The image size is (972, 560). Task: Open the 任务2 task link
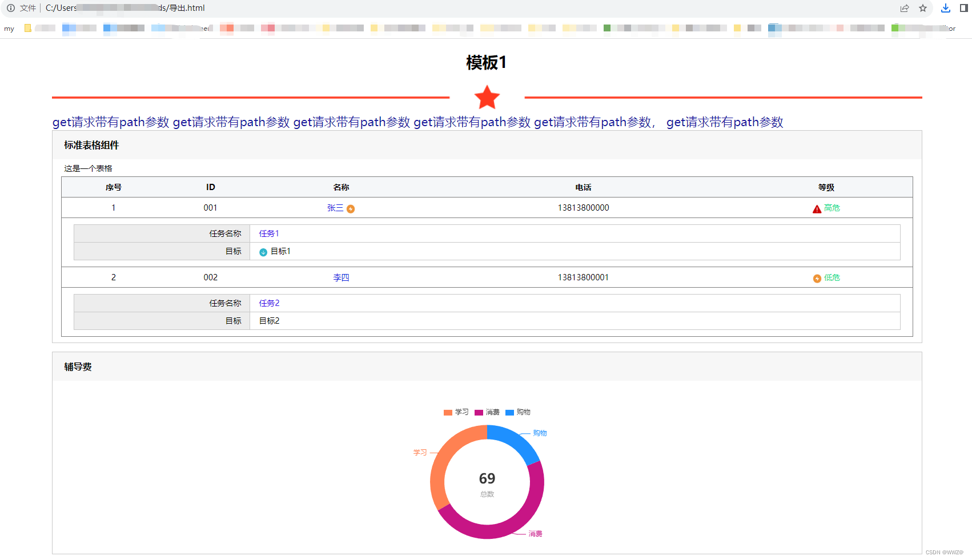click(269, 303)
